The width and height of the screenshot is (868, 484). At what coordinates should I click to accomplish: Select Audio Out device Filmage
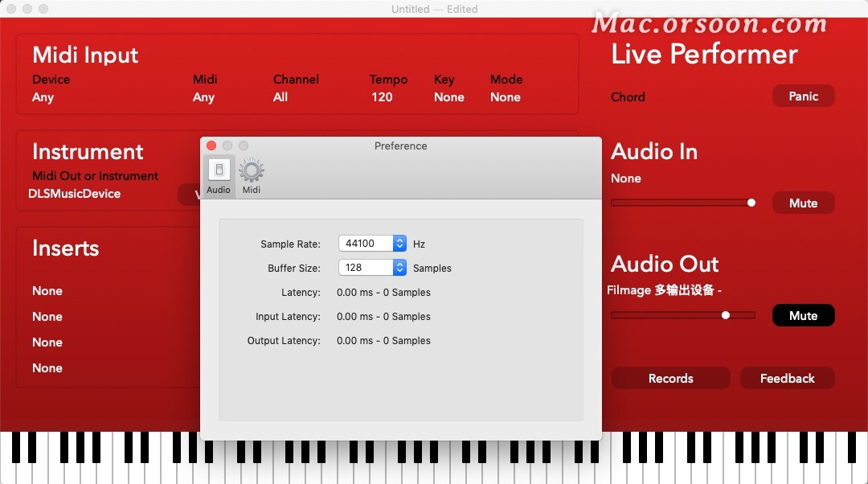[665, 290]
